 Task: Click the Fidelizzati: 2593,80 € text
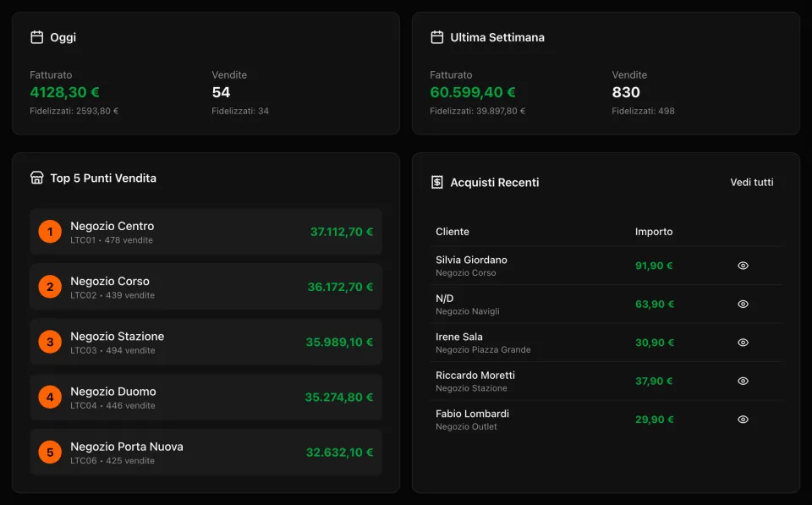tap(74, 111)
